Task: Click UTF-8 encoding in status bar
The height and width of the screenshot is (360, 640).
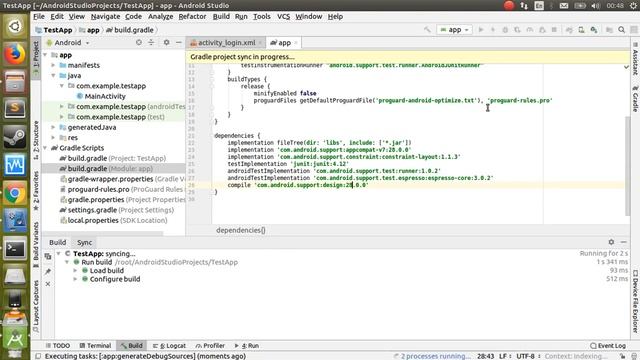Action: (x=528, y=356)
